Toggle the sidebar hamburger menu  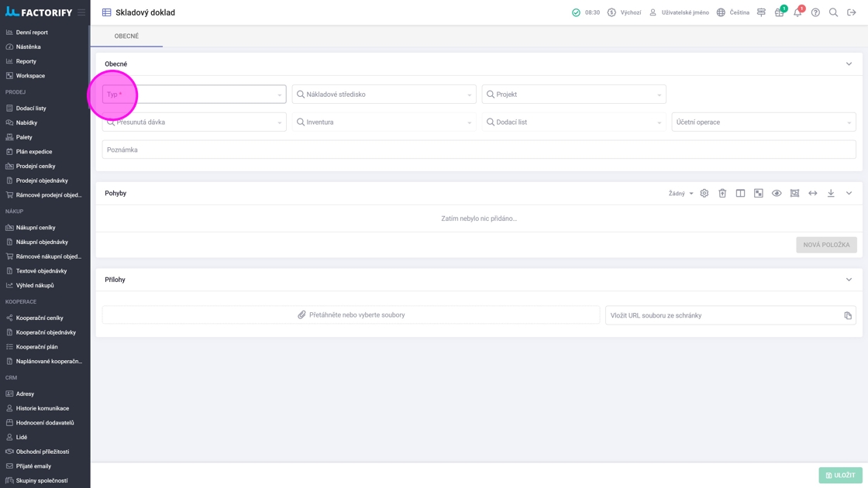pyautogui.click(x=81, y=12)
